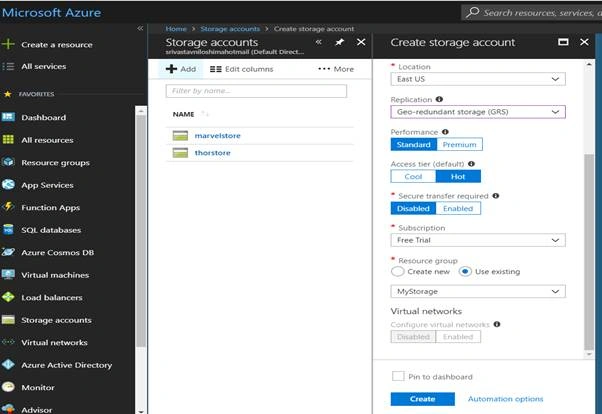The image size is (602, 414).
Task: Click the Create storage account breadcrumb
Action: tap(314, 29)
